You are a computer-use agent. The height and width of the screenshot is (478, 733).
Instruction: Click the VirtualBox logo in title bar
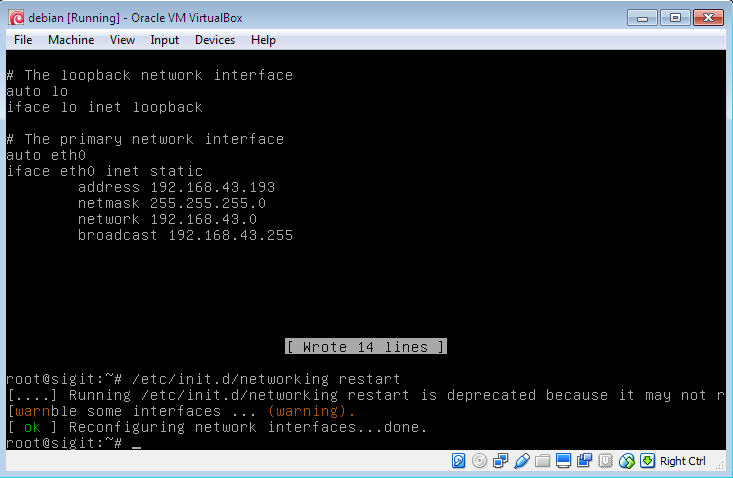point(16,18)
